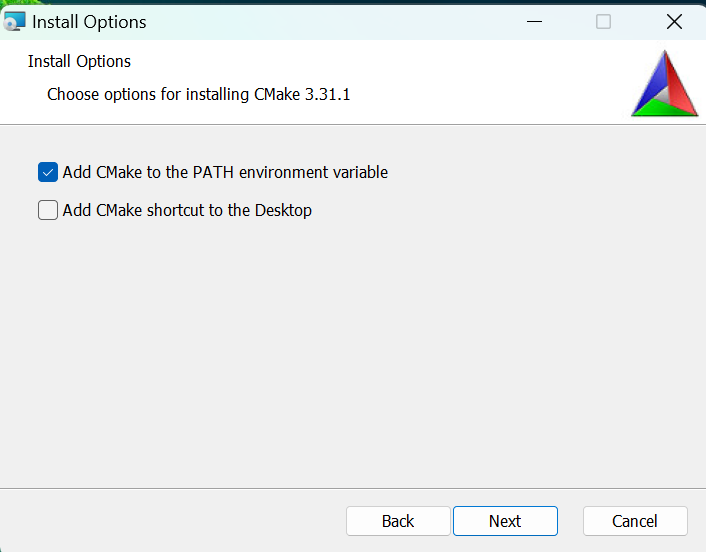Click the 'Choose options for installing CMake 3.31.1' text
The height and width of the screenshot is (552, 706).
[x=199, y=95]
